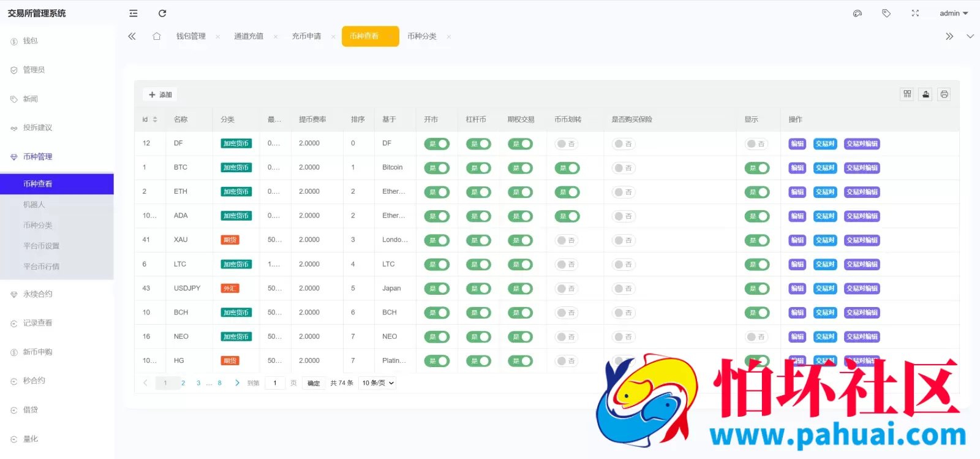Click the 添加 add button
Viewport: 980px width, 459px height.
pos(160,95)
